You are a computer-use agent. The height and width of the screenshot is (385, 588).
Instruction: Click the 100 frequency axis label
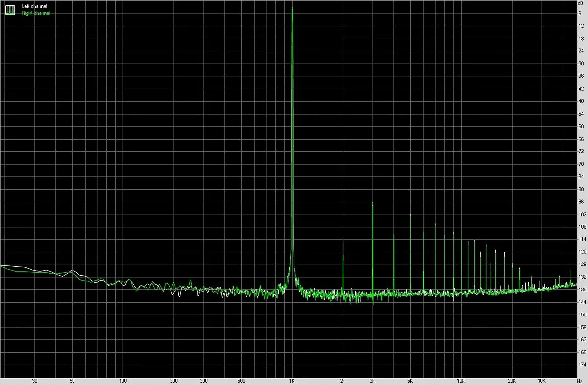(x=123, y=380)
